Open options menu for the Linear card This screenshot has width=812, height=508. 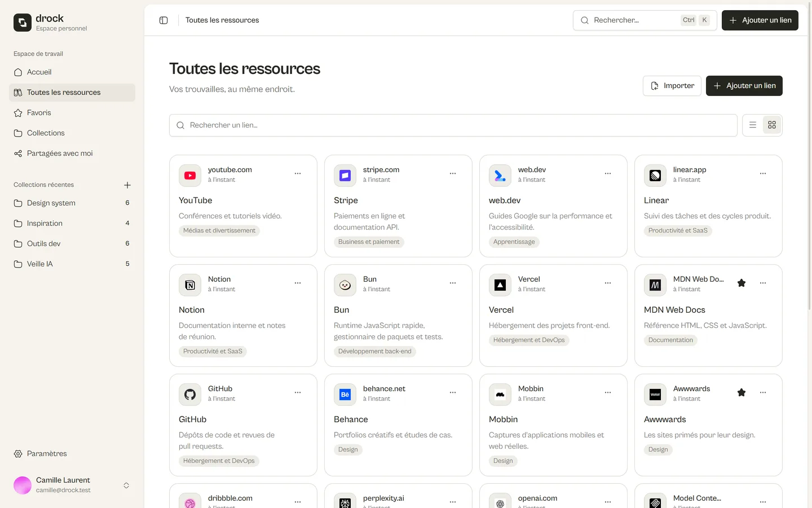point(763,173)
